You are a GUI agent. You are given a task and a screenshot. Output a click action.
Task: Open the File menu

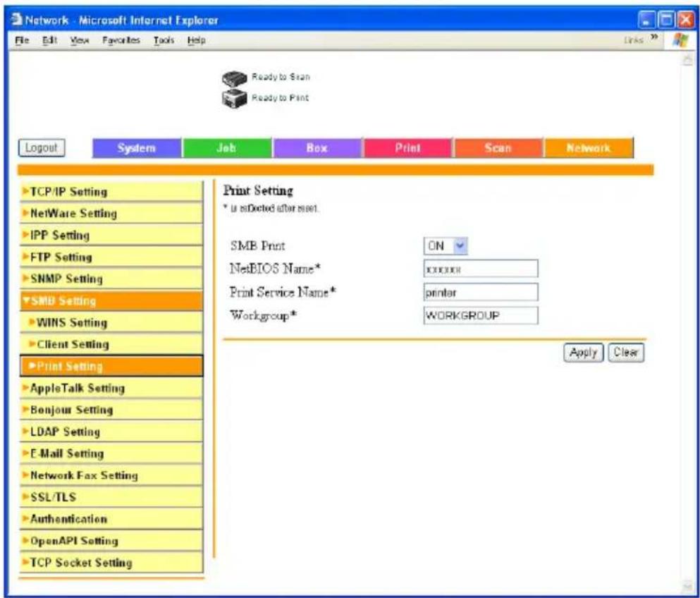point(22,40)
